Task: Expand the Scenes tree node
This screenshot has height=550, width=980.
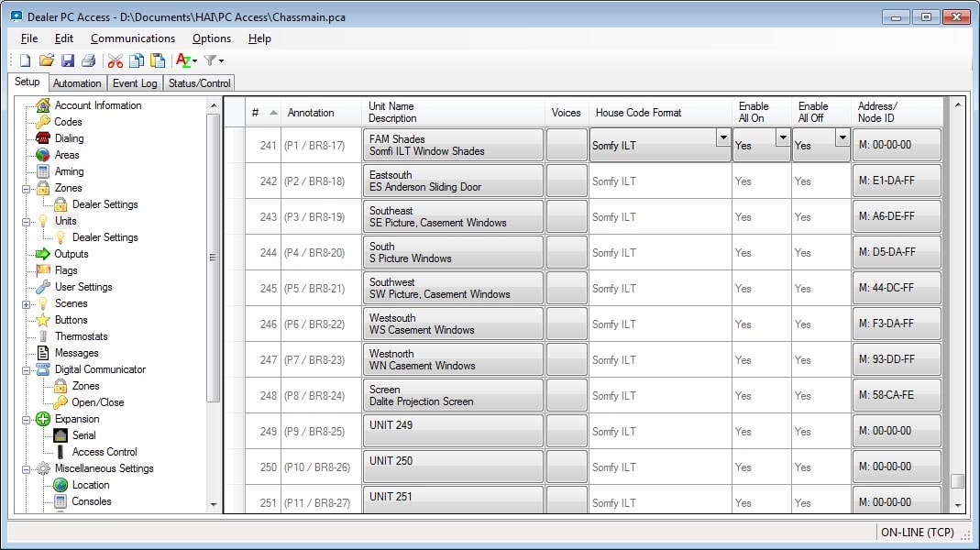Action: 27,304
